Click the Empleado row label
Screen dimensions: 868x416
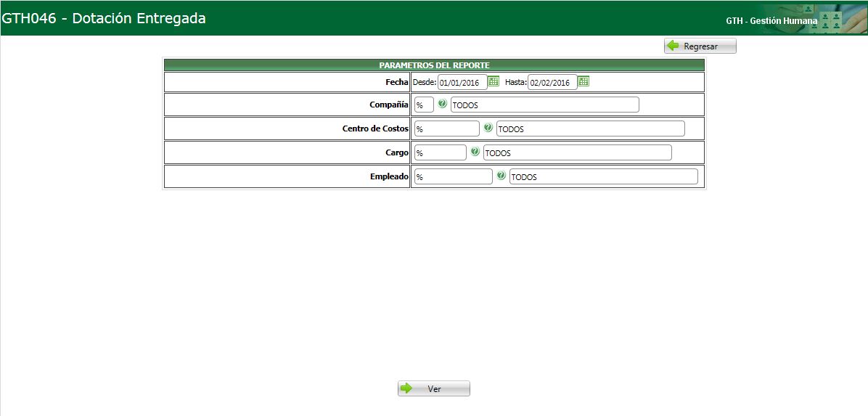pyautogui.click(x=389, y=176)
